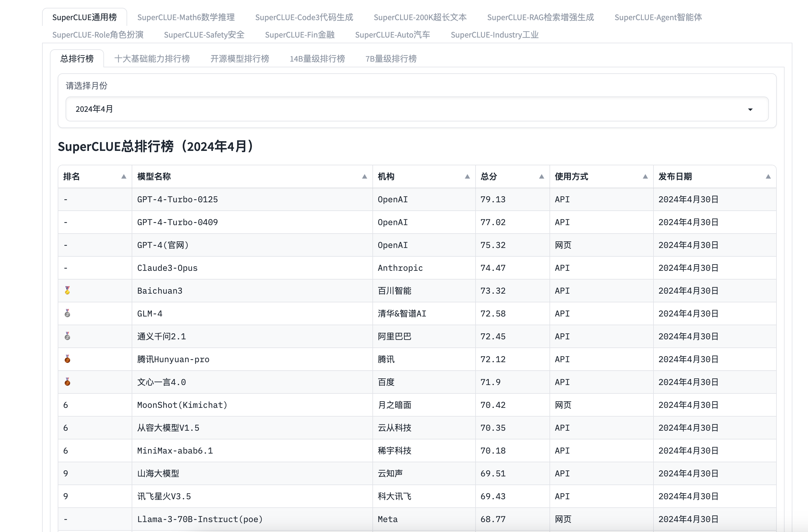Click the 68.77 score cell
Screen dimensions: 808x532
513,519
